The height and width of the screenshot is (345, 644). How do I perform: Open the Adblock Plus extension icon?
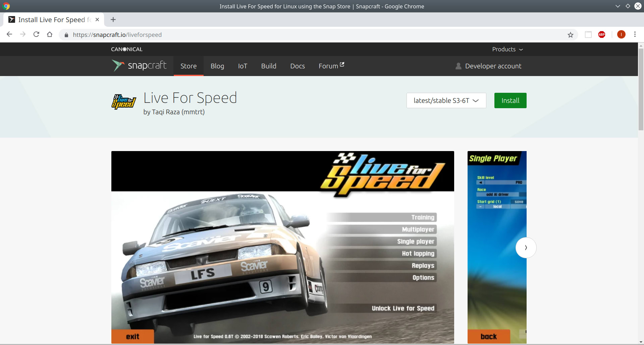602,34
